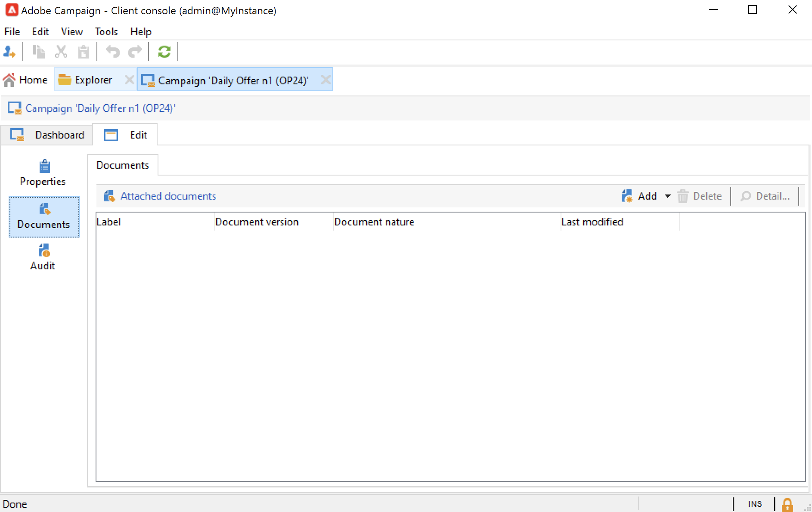Open the Edit menu in menu bar

coord(40,32)
